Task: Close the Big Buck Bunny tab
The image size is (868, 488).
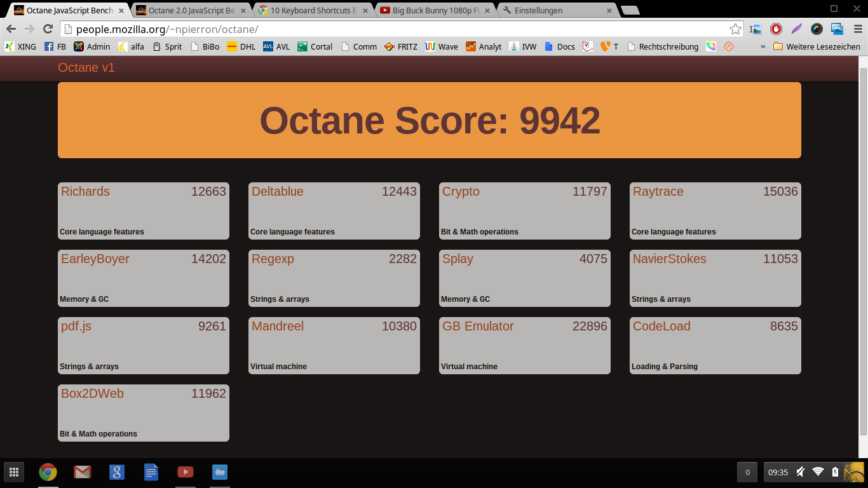Action: click(x=487, y=11)
